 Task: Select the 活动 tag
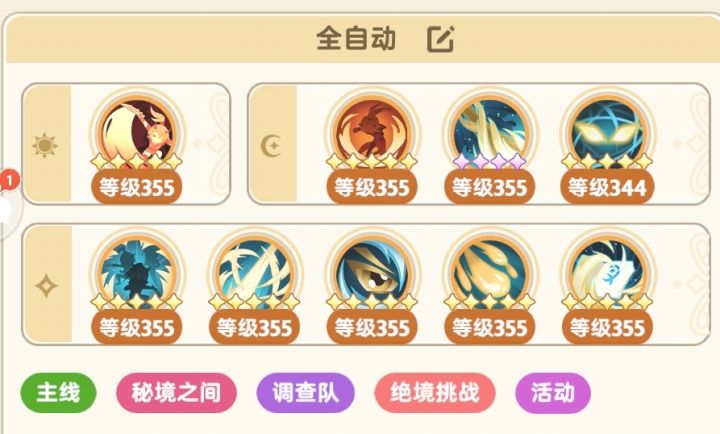pyautogui.click(x=553, y=393)
